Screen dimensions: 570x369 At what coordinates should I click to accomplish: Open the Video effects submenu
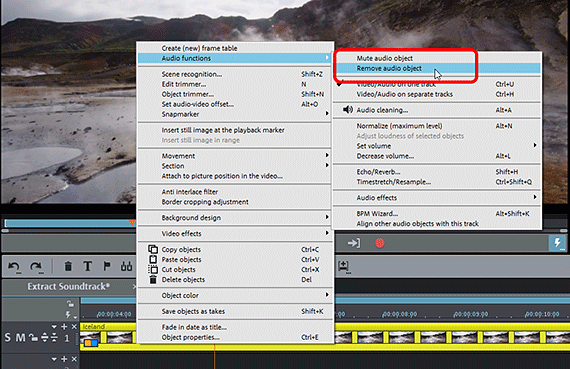(234, 234)
